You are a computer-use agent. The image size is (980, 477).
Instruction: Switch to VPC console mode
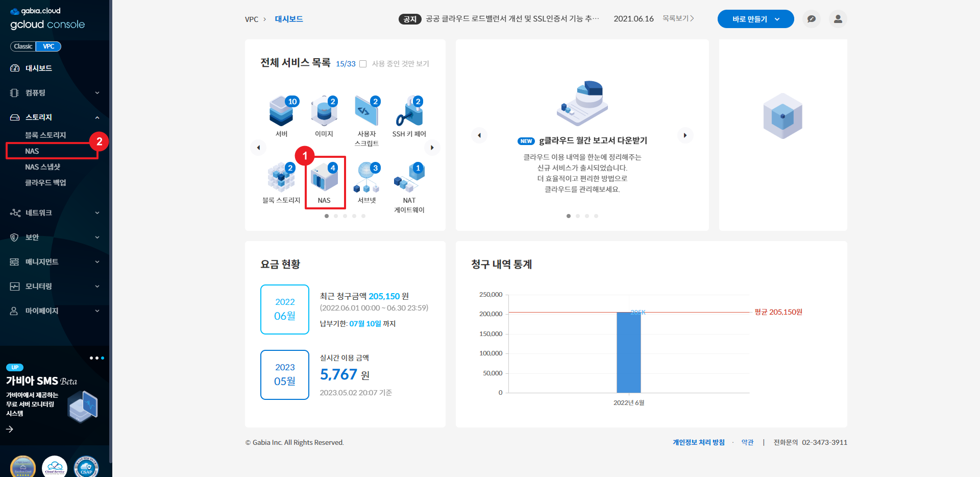(48, 46)
